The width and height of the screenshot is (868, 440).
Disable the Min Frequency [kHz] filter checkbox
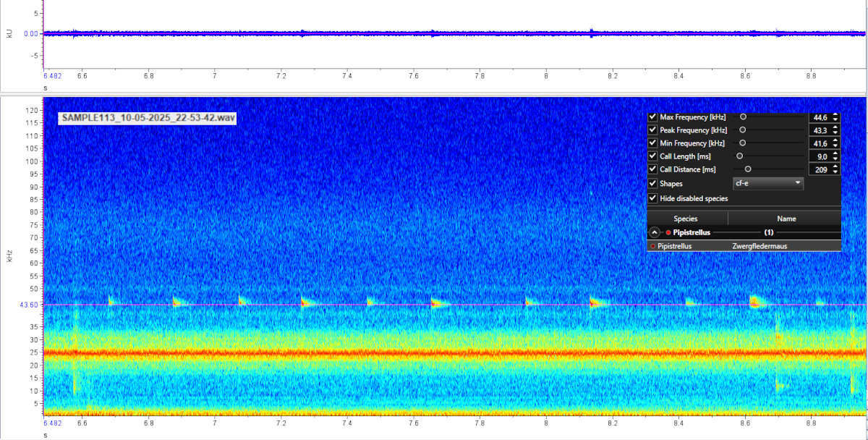point(653,143)
